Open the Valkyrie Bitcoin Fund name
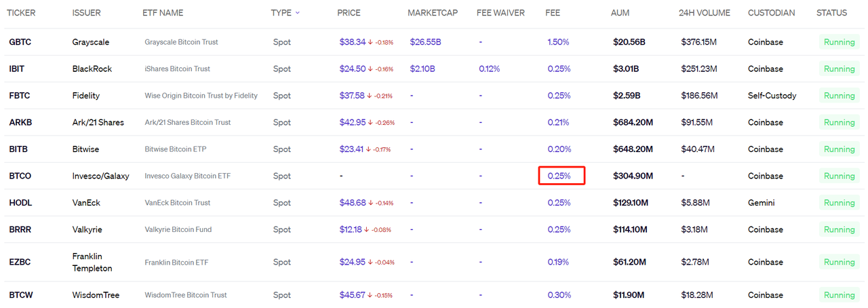This screenshot has width=868, height=308. pos(178,229)
